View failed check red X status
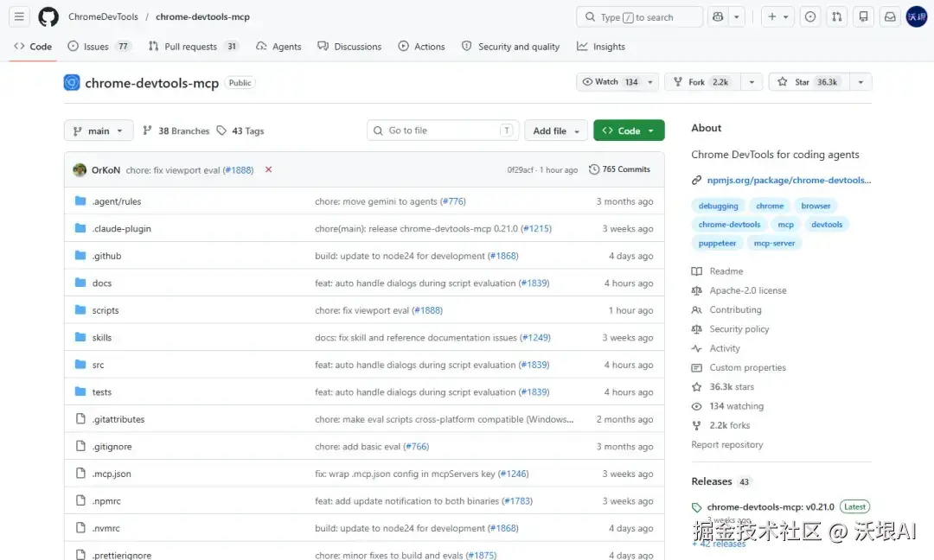Image resolution: width=934 pixels, height=560 pixels. click(269, 169)
